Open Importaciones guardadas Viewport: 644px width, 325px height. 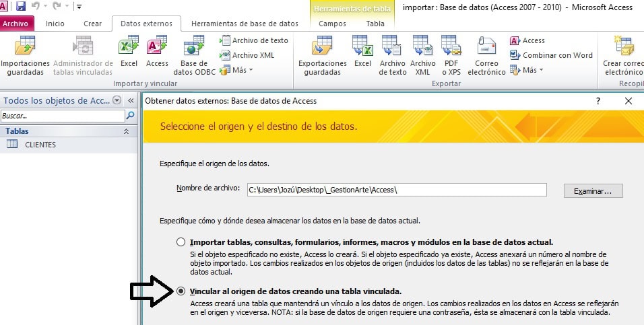(x=25, y=56)
